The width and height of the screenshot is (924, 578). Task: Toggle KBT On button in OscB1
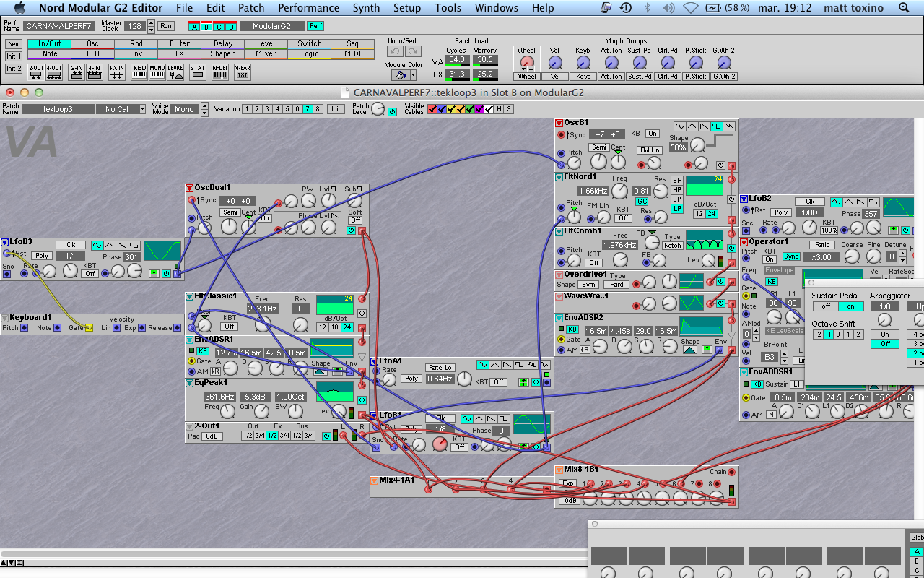coord(653,134)
